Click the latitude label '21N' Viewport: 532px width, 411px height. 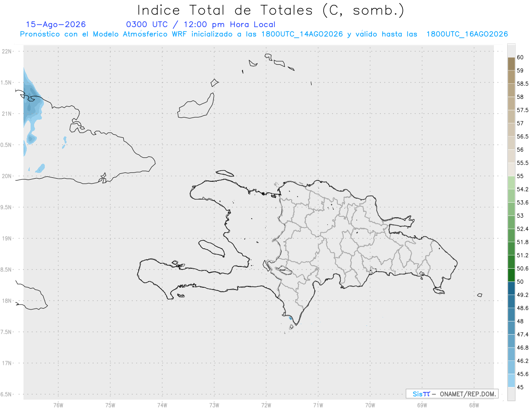7,114
